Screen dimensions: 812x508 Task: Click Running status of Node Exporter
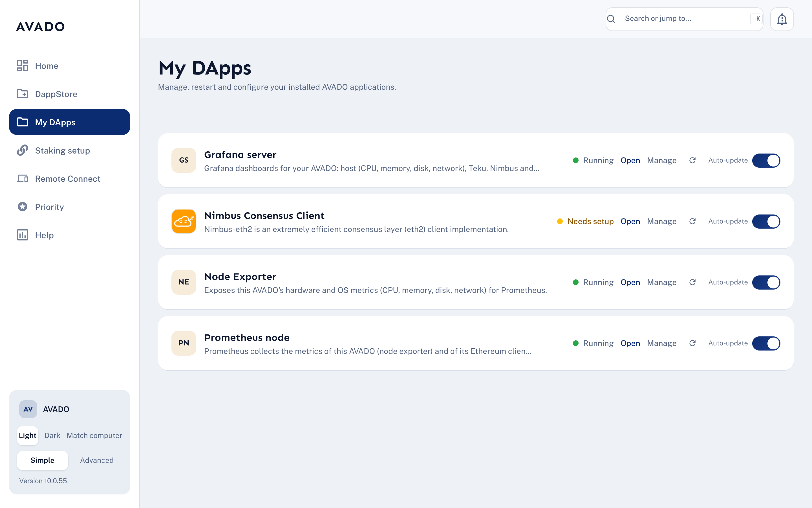coord(598,282)
